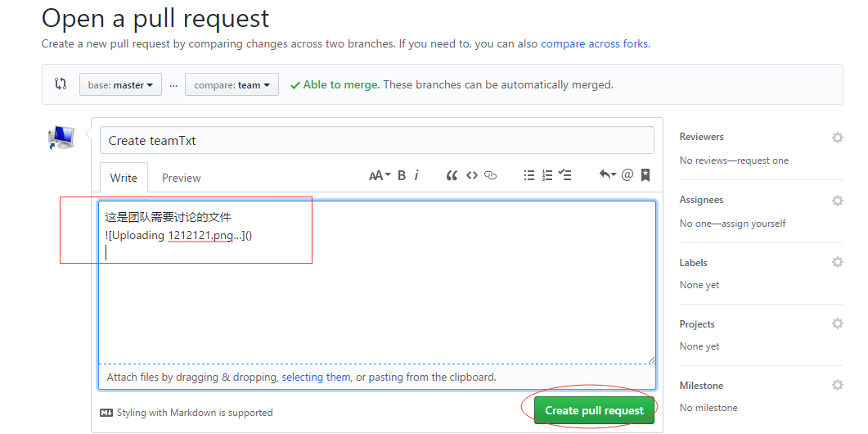Reference an issue with the bookmark icon
The width and height of the screenshot is (868, 434).
(645, 175)
